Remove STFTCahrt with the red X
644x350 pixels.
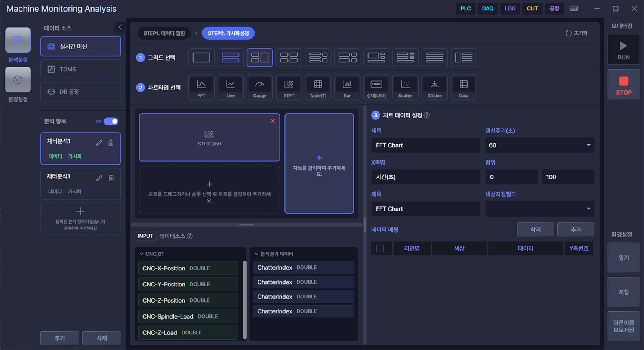coord(272,121)
